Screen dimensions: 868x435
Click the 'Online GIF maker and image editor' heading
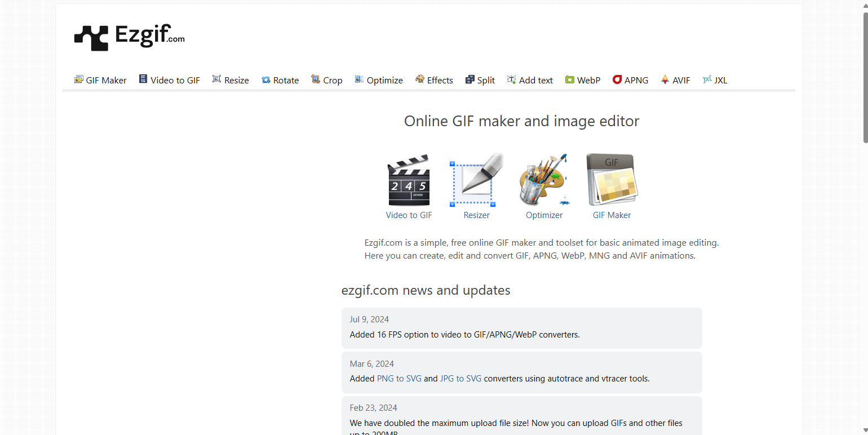522,121
